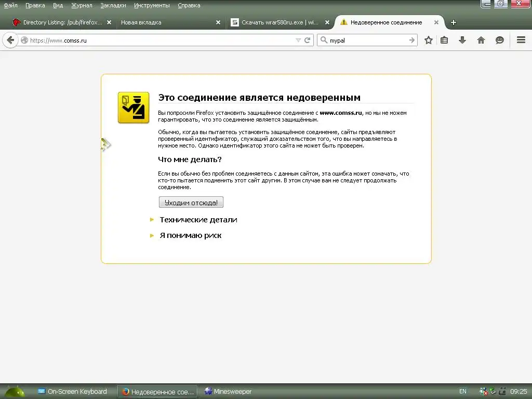This screenshot has height=399, width=532.
Task: Open URL history dropdown arrow
Action: 298,41
